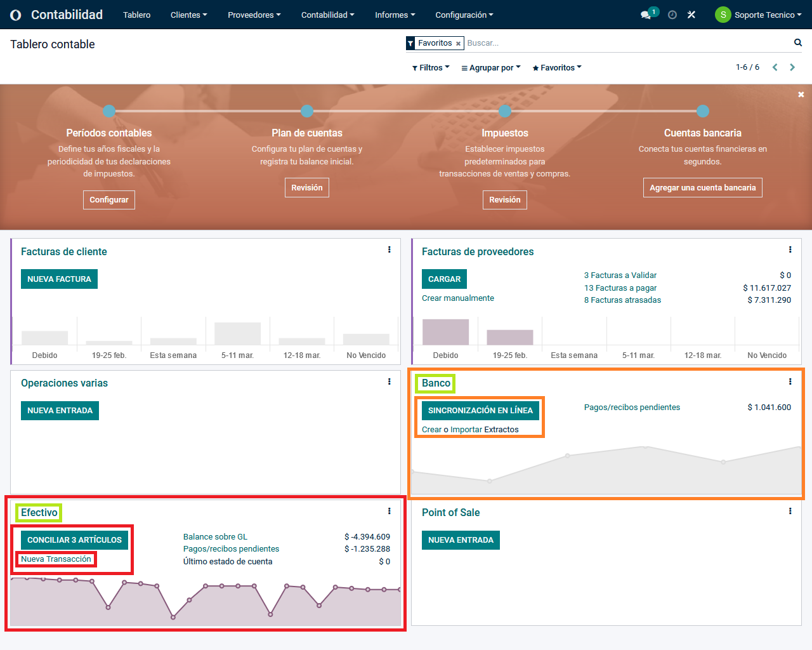
Task: Click the Períodos contables step dot
Action: (x=109, y=111)
